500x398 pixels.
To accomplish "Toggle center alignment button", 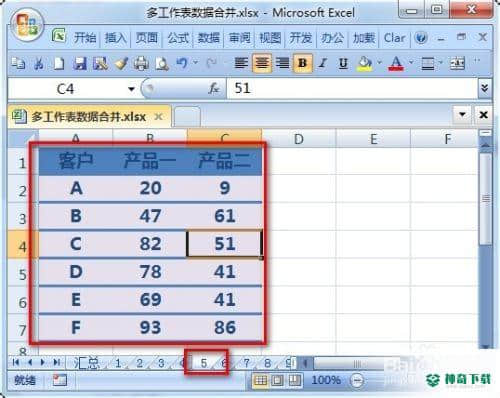I will [x=262, y=63].
